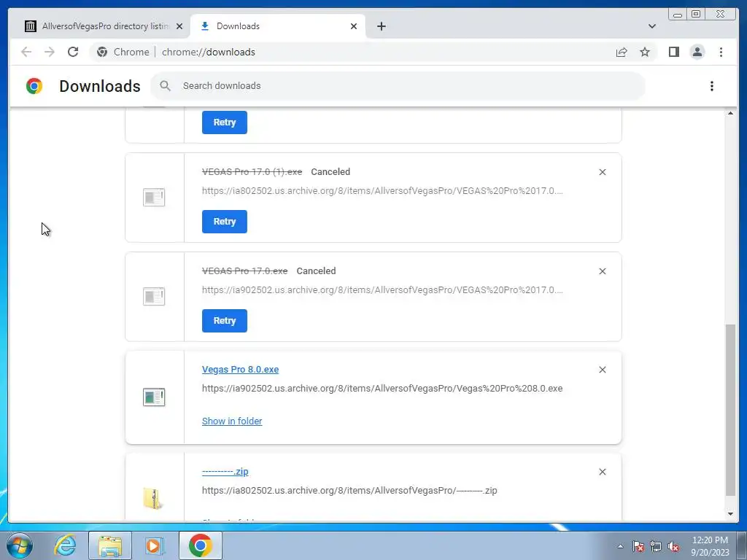Select the Downloads tab
The image size is (747, 560).
[x=277, y=26]
